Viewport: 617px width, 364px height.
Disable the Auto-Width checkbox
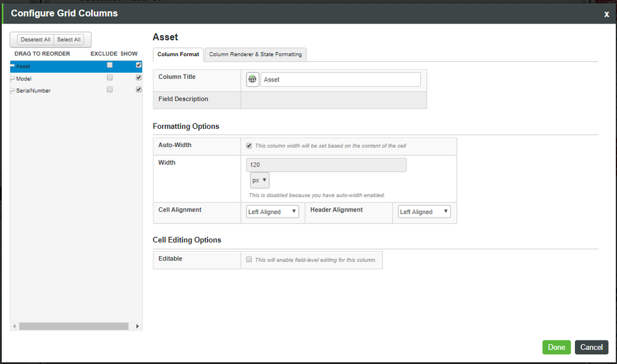pyautogui.click(x=249, y=146)
